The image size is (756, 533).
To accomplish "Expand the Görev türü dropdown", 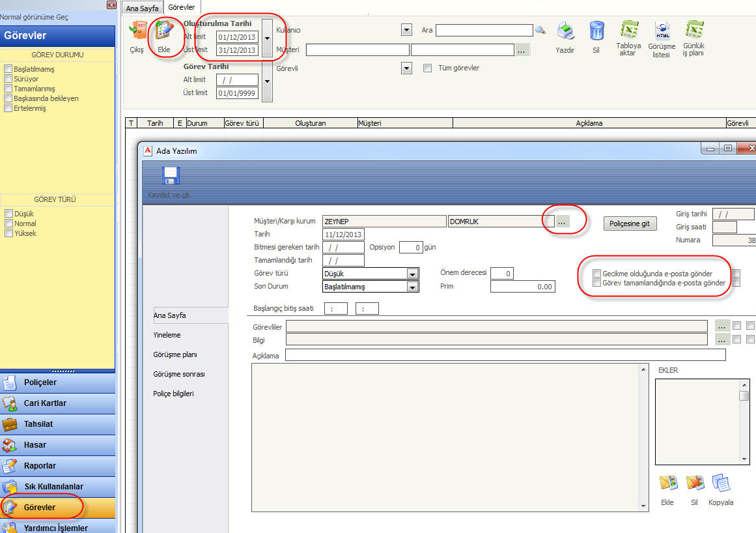I will [412, 274].
